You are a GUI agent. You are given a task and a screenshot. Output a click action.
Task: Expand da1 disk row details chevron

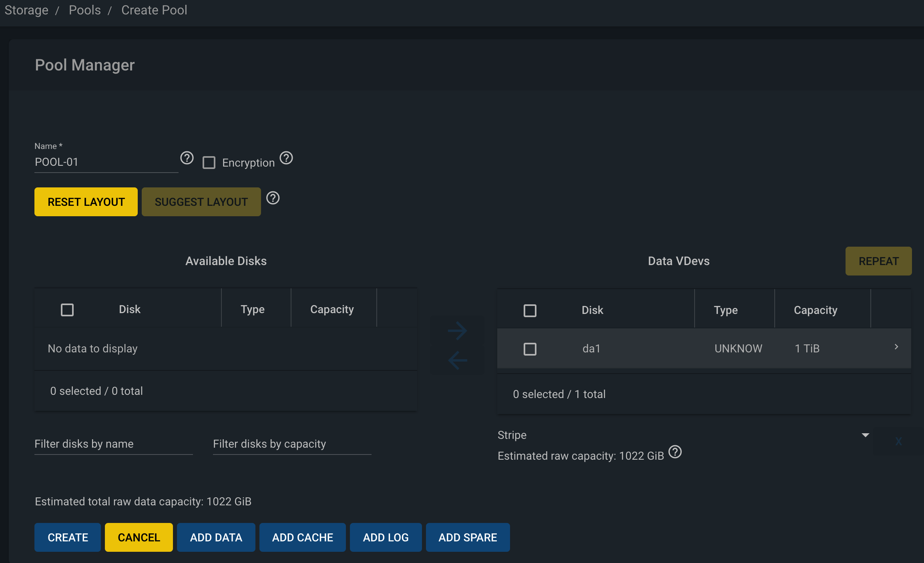pos(896,347)
